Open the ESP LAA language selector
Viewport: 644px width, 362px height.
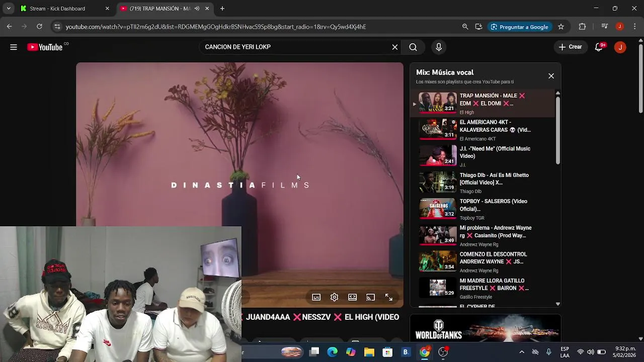(565, 352)
